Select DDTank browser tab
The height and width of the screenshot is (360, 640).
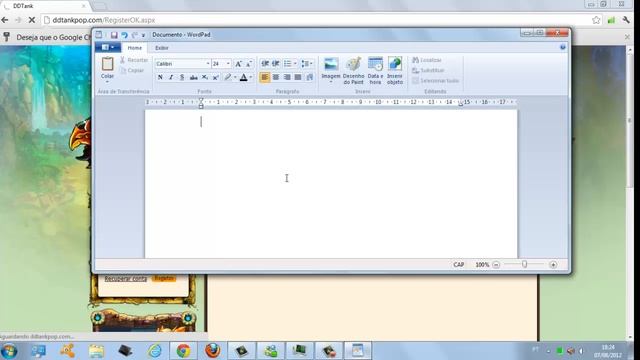(x=45, y=6)
